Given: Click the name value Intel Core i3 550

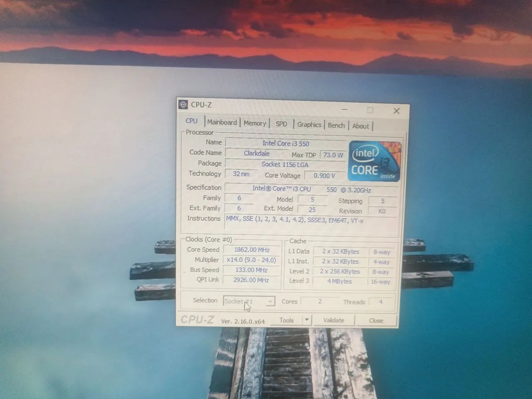Looking at the screenshot, I should coord(286,143).
